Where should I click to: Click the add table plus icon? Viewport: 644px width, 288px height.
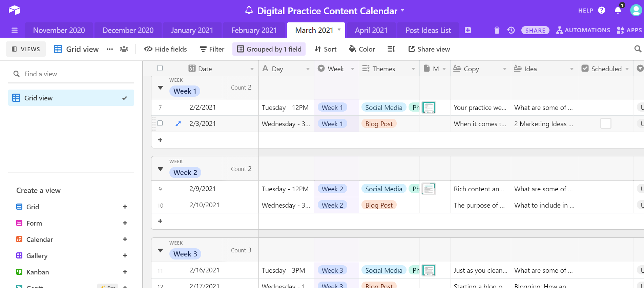tap(468, 31)
